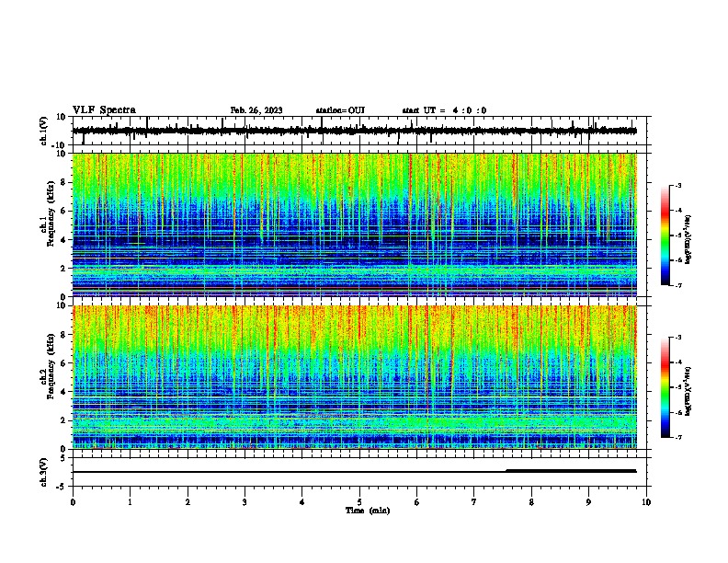Click the "VLF Spectra" plot title
728x563 pixels.
104,110
